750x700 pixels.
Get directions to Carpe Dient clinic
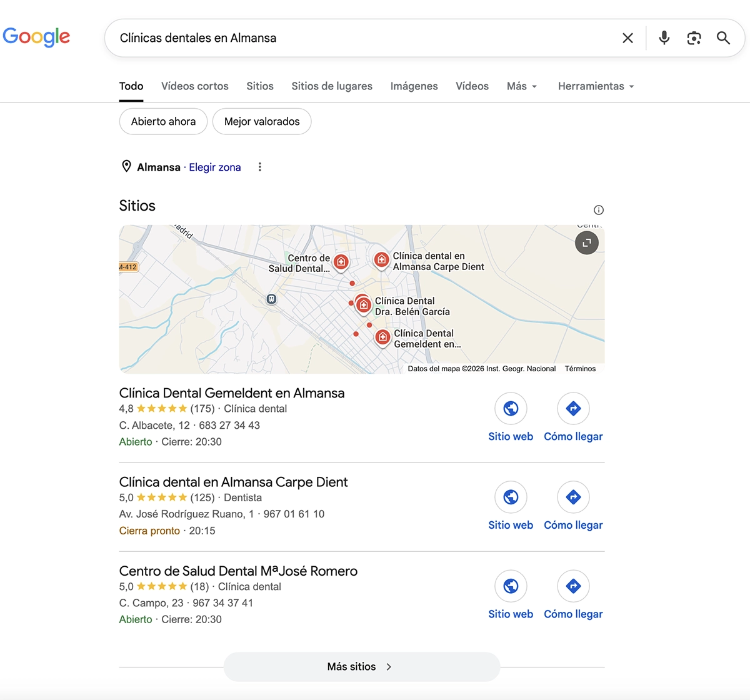tap(573, 497)
